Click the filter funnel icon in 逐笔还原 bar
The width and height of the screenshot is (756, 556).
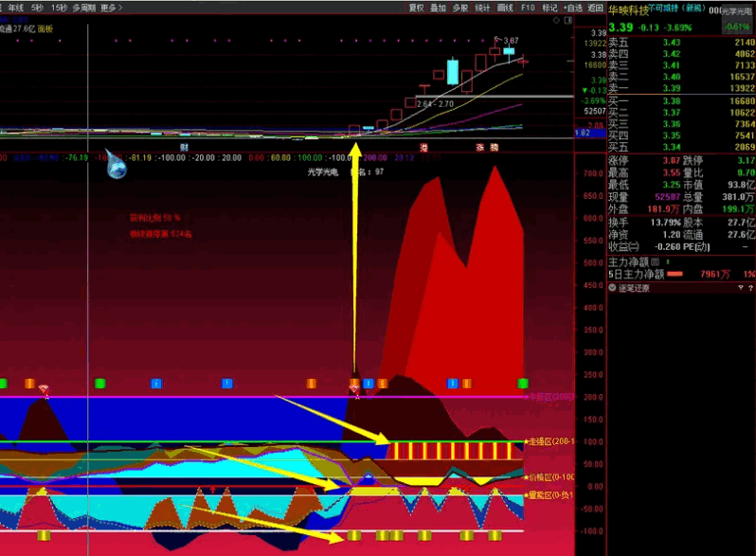click(741, 288)
